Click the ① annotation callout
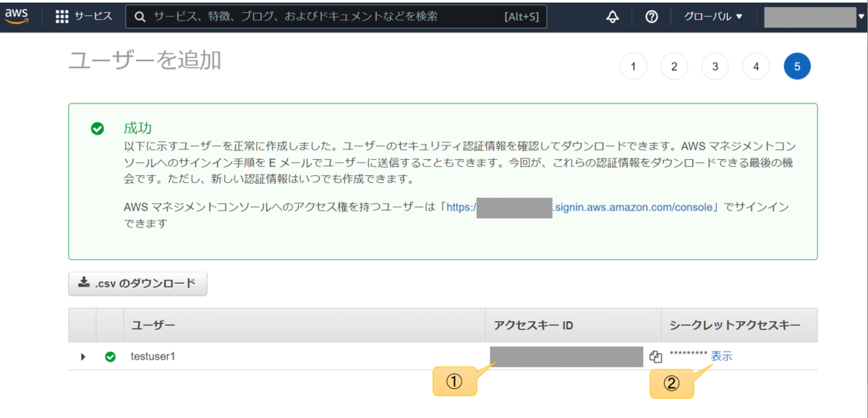 tap(455, 383)
